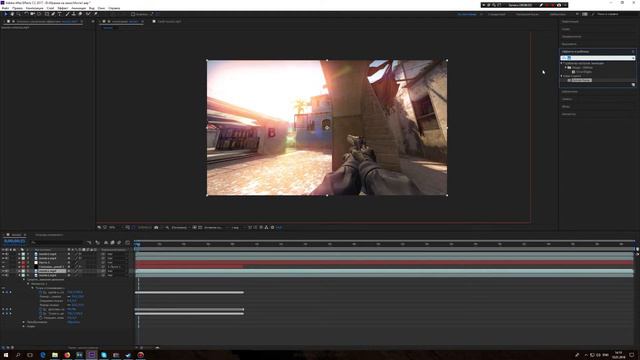The width and height of the screenshot is (640, 360).
Task: Toggle Motion Blur switch in timeline header
Action: (119, 242)
